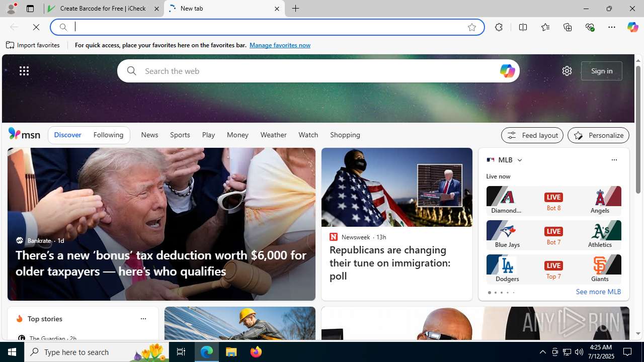This screenshot has width=644, height=362.
Task: Close the New tab tab
Action: (277, 9)
